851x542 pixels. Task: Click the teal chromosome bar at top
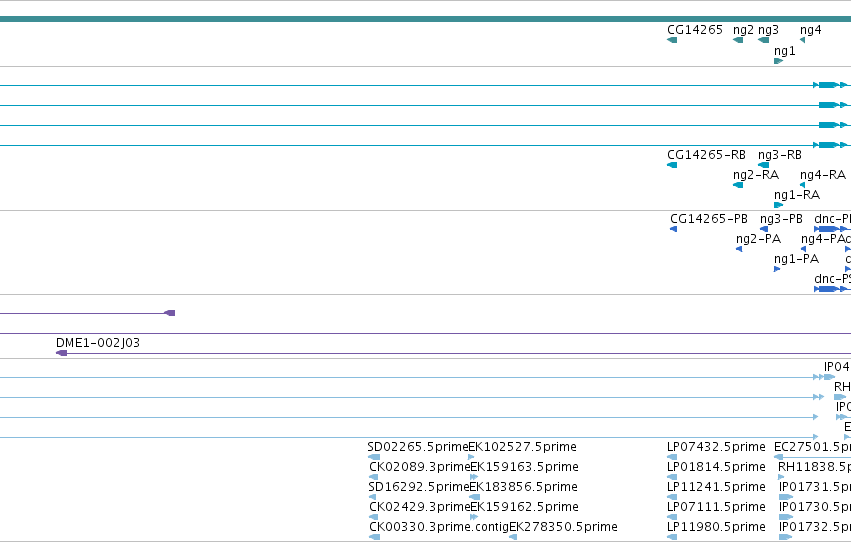pyautogui.click(x=426, y=19)
